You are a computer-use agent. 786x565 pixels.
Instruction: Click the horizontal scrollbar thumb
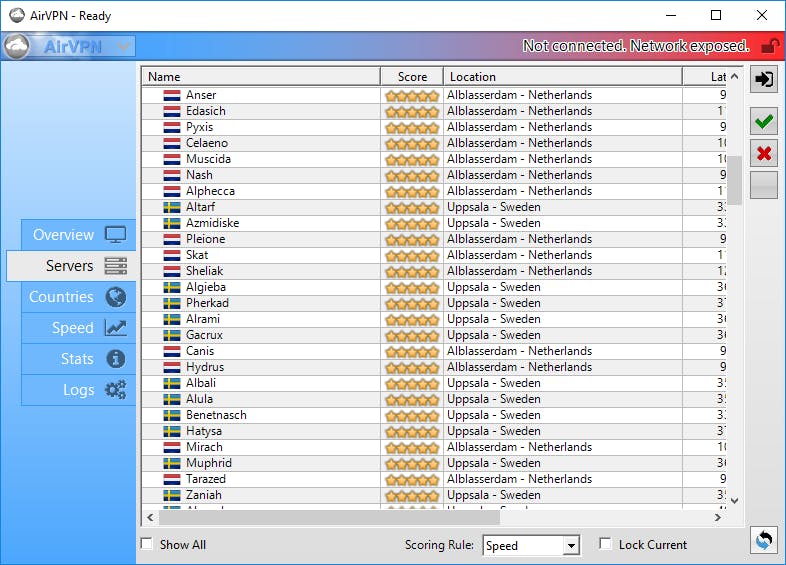[x=329, y=517]
